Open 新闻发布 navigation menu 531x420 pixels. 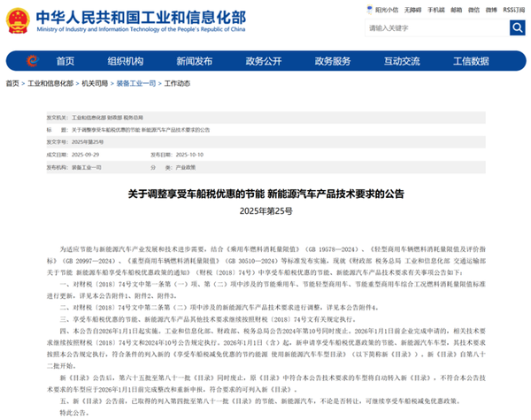(x=194, y=61)
